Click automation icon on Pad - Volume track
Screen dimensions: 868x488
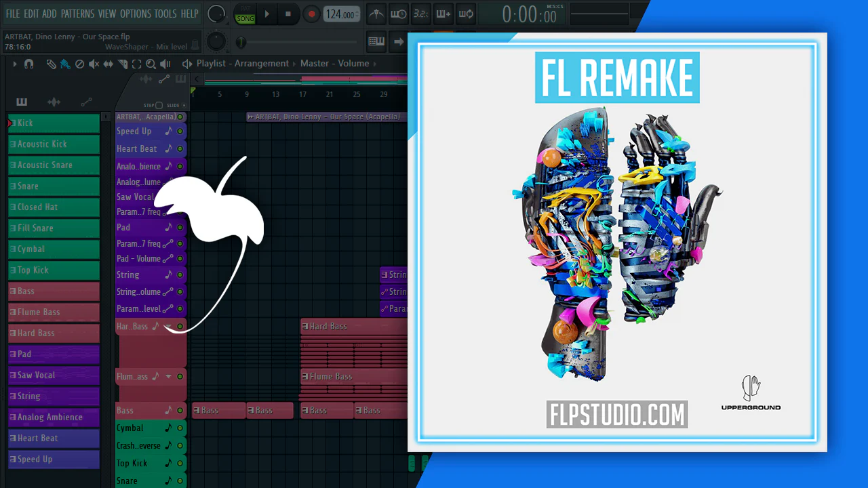pos(168,258)
